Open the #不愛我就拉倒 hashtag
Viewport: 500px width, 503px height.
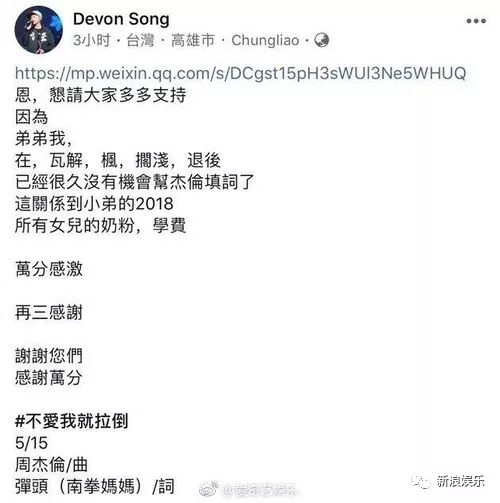click(x=71, y=421)
